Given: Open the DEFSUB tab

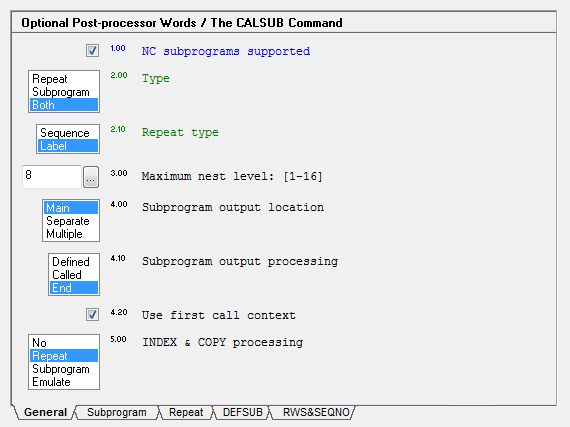Looking at the screenshot, I should tap(242, 412).
